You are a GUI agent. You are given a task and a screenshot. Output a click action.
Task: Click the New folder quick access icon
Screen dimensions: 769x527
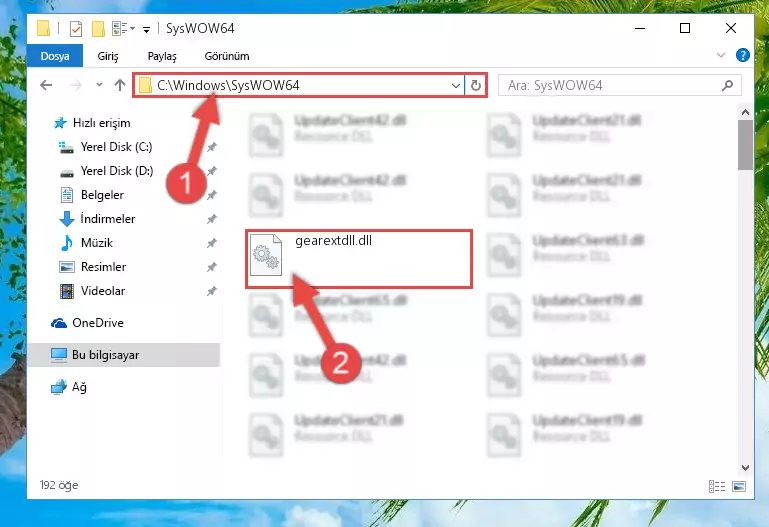[98, 29]
